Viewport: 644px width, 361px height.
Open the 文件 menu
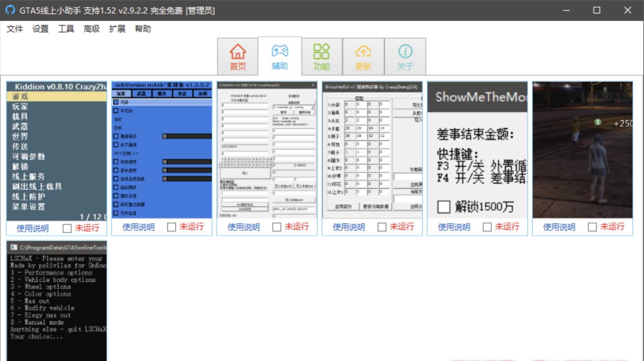point(15,29)
